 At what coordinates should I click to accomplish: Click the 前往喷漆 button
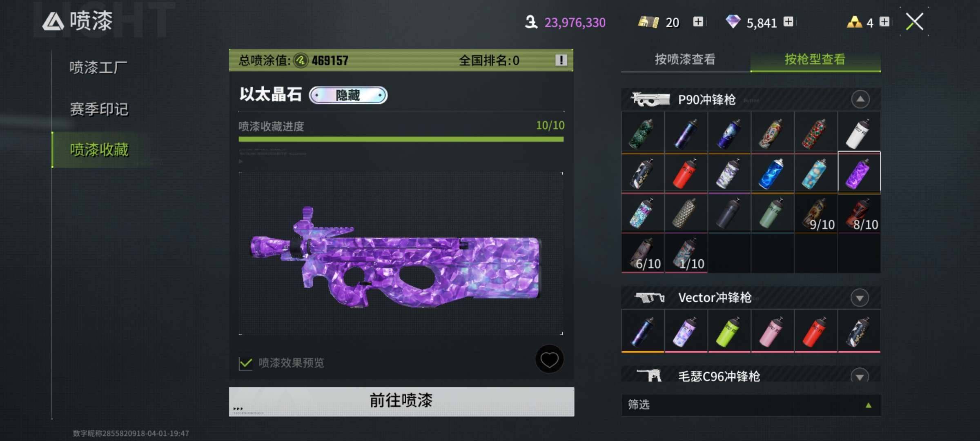click(401, 401)
